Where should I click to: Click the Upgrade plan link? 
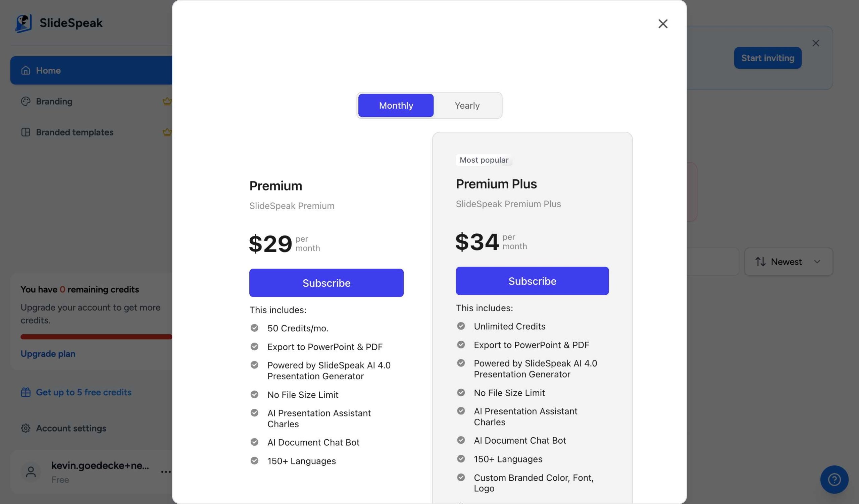point(48,353)
